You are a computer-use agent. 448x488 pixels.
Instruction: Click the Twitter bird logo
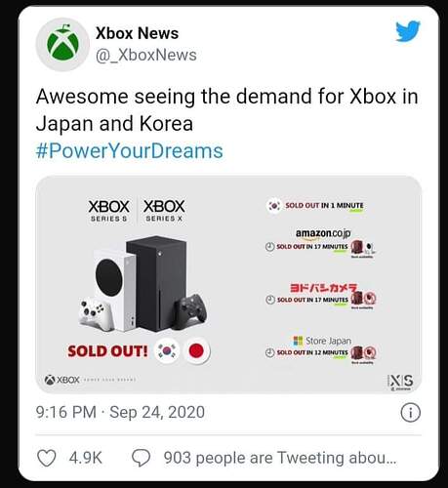pyautogui.click(x=408, y=31)
